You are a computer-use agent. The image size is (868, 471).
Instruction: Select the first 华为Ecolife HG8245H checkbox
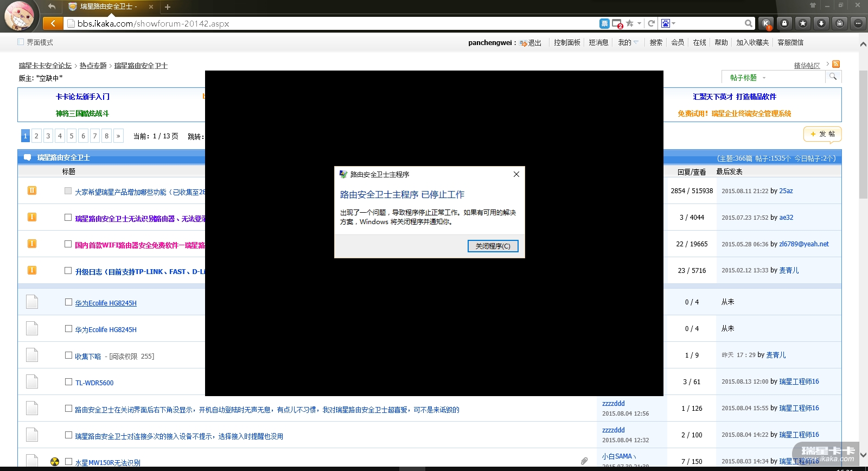pos(68,302)
